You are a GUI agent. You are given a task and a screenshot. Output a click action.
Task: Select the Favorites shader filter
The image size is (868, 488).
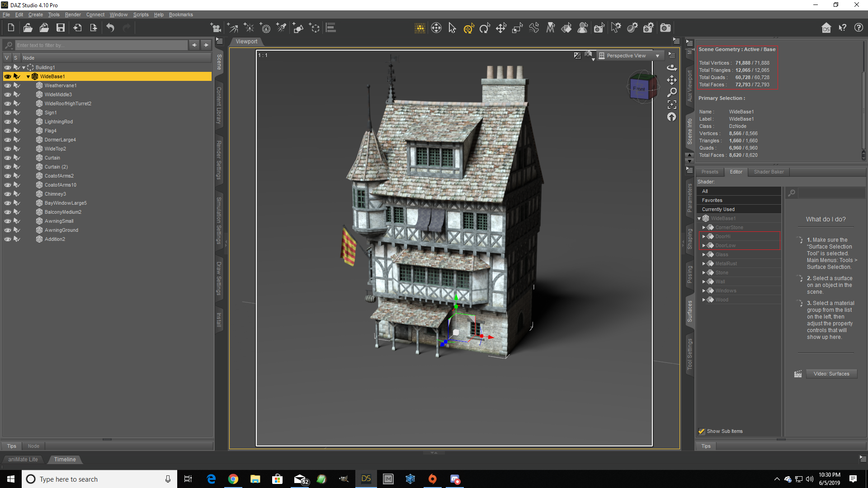pos(712,200)
